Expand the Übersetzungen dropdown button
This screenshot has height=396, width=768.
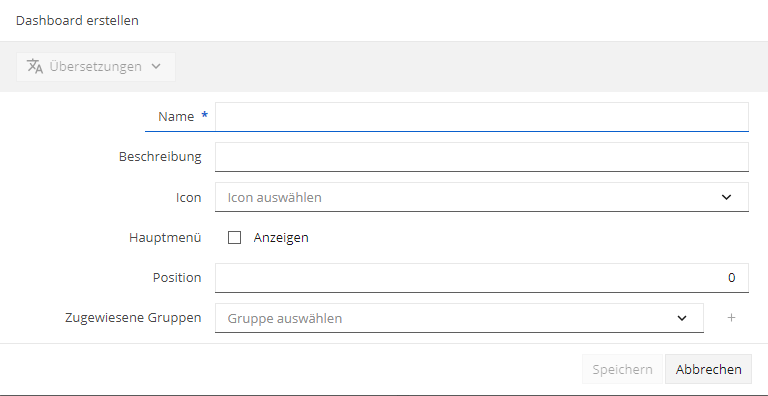coord(96,66)
